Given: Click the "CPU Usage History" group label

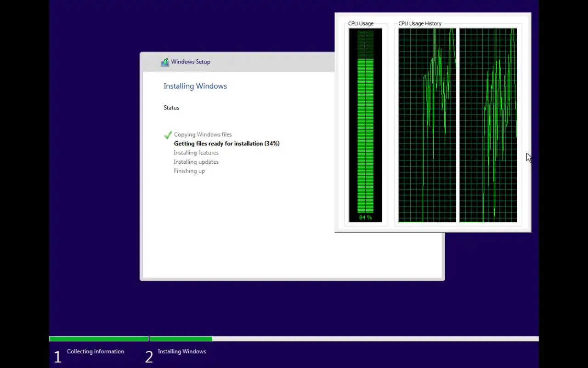Looking at the screenshot, I should coord(420,23).
